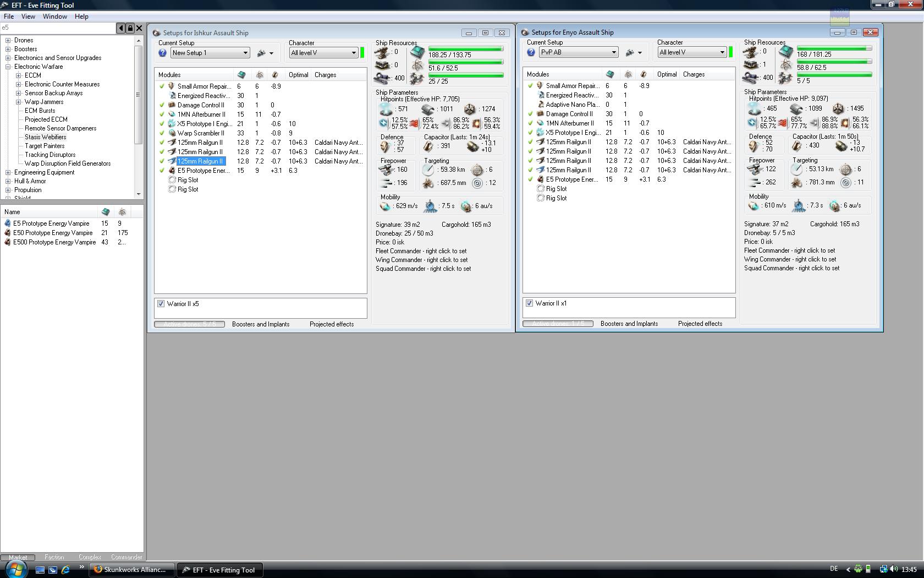This screenshot has width=924, height=578.
Task: Click the hull hitpoints icon in Ishkur window
Action: [469, 109]
